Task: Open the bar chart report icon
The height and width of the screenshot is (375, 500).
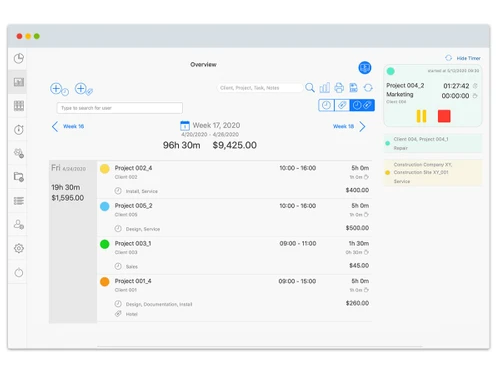Action: tap(324, 88)
